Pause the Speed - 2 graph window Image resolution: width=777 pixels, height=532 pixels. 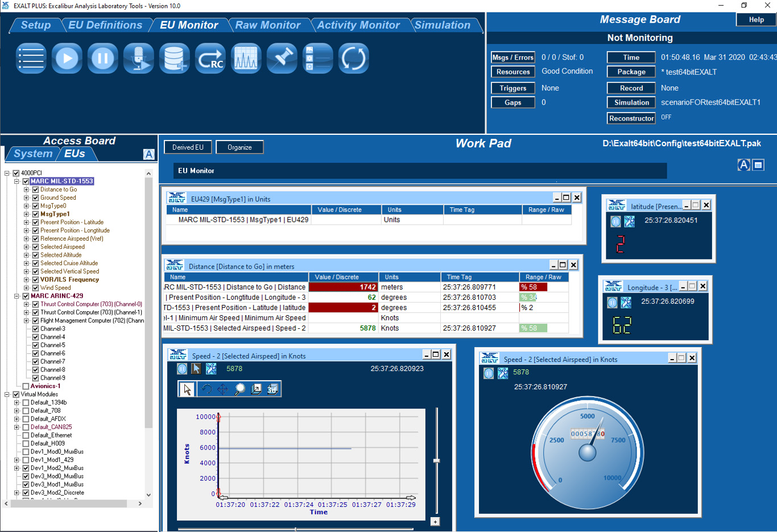point(182,369)
